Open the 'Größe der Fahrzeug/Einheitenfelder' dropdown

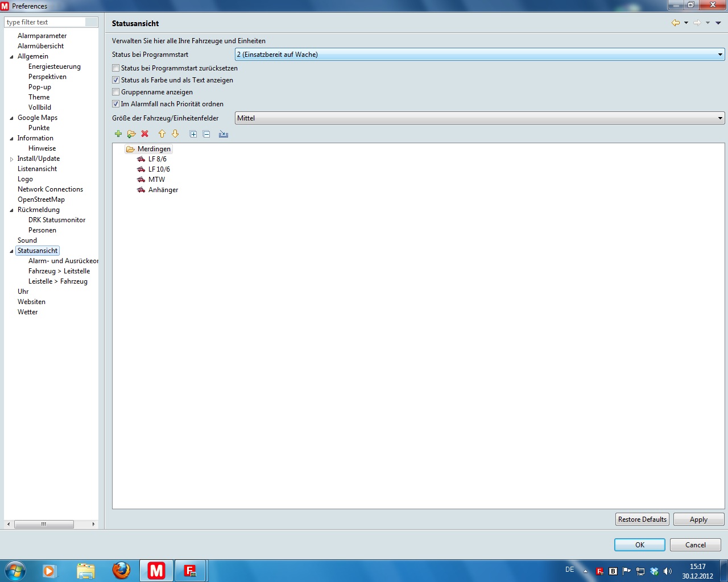[479, 118]
